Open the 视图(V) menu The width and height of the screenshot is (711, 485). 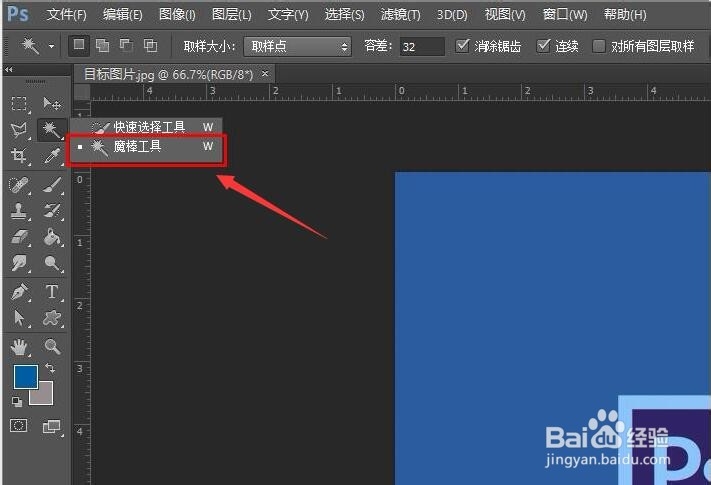[x=505, y=15]
